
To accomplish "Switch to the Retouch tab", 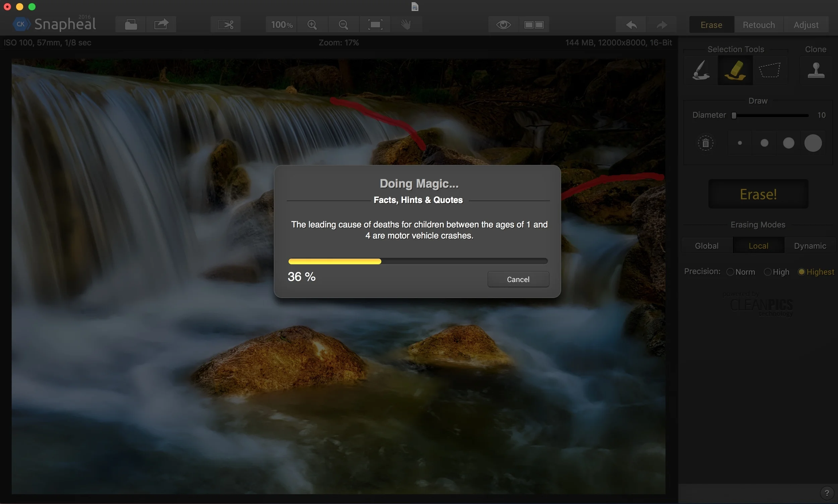I will [759, 25].
